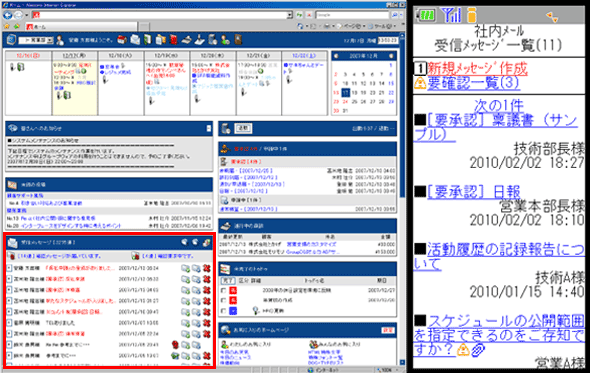
Task: Check the 年賀状の作成 ToDo checkbox
Action: 224,300
